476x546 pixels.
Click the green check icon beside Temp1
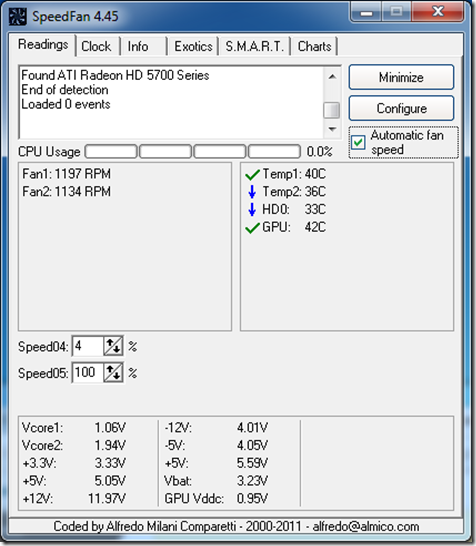point(252,174)
